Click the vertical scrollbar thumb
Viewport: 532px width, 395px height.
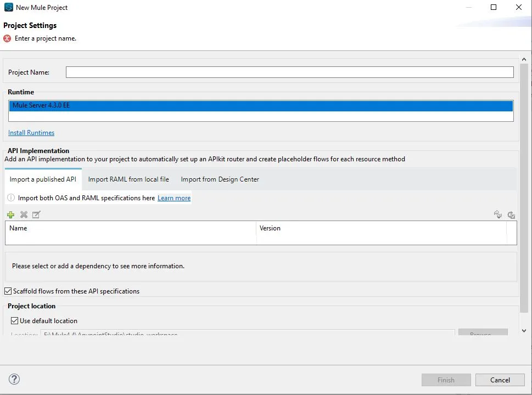524,188
